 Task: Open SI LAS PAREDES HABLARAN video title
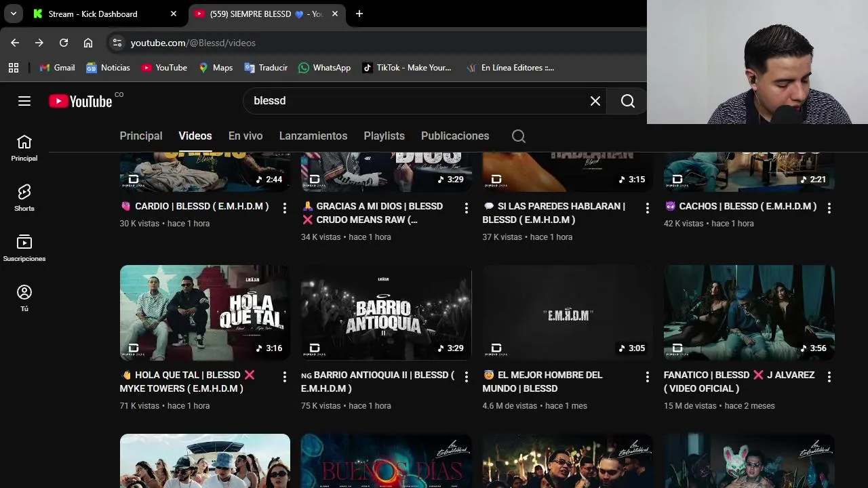[554, 213]
